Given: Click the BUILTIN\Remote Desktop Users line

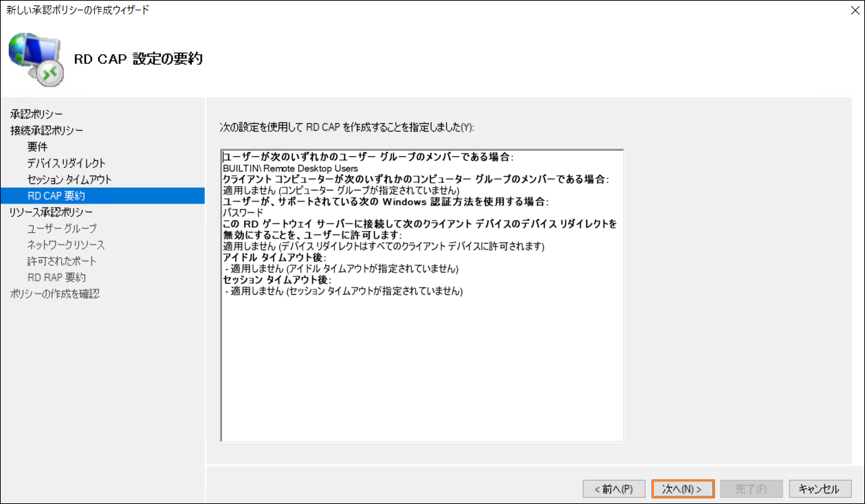Looking at the screenshot, I should coord(290,168).
